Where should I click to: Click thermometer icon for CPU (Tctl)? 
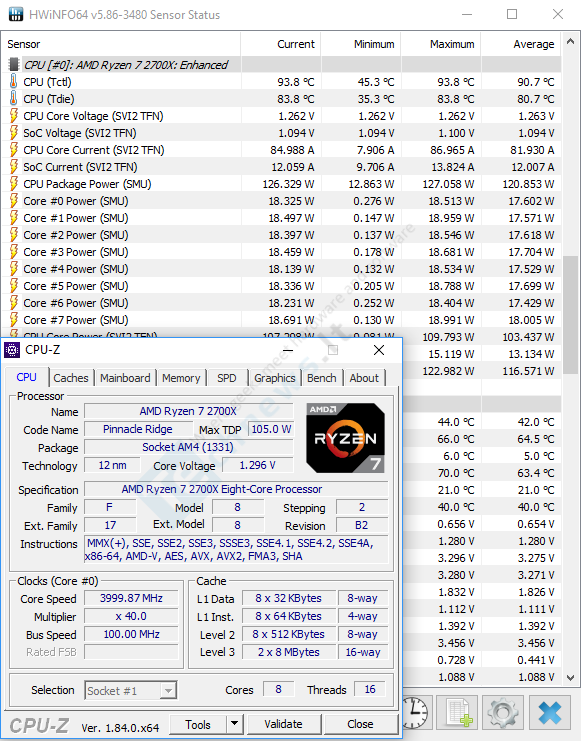click(14, 81)
